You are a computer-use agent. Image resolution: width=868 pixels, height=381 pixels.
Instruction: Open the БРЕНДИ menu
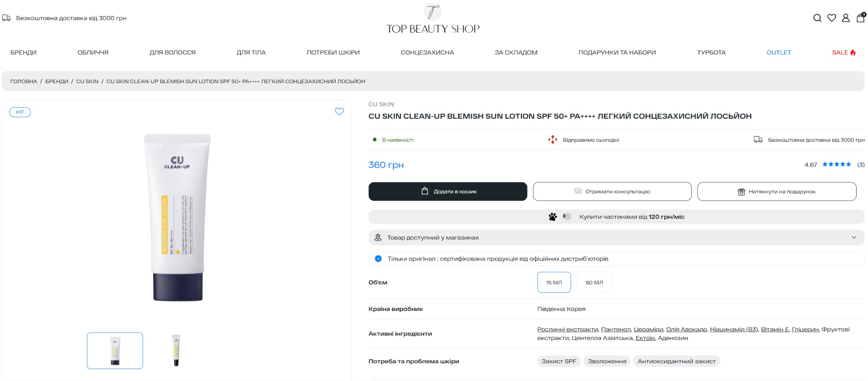pos(23,53)
